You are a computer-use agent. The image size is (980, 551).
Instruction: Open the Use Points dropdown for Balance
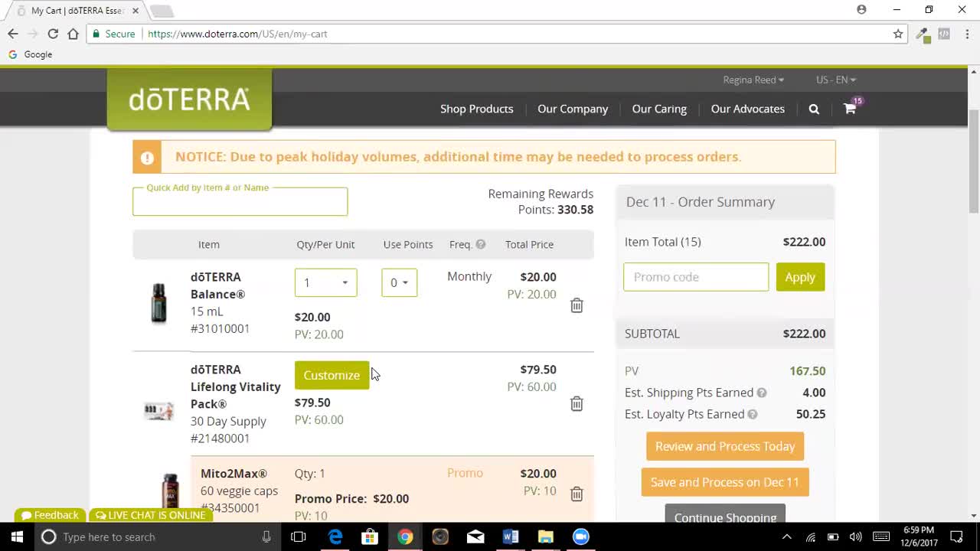coord(400,282)
